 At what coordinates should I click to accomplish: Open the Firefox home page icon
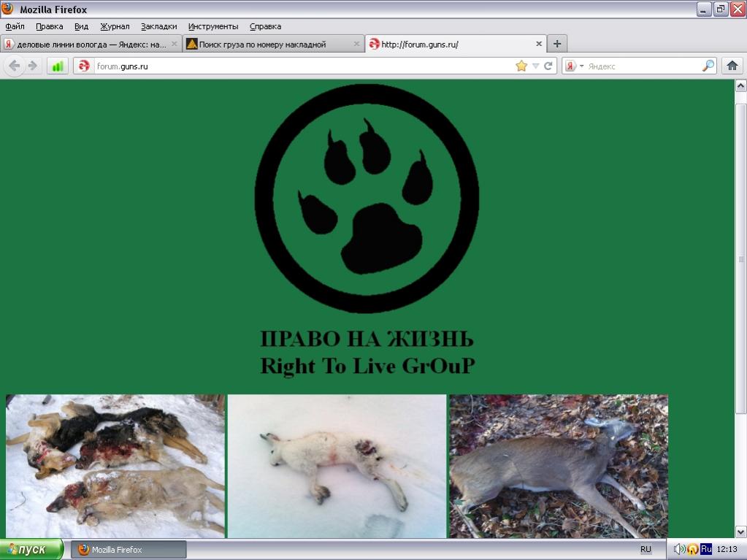732,66
